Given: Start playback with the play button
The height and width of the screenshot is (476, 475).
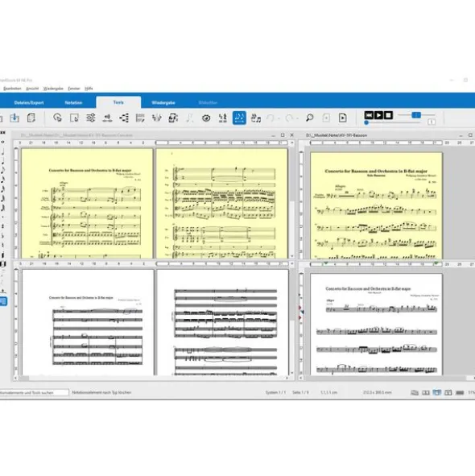Looking at the screenshot, I should point(378,115).
